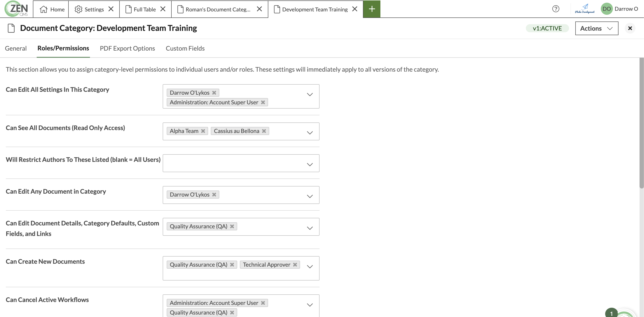Expand the Can Cancel Active Workflows dropdown
This screenshot has width=644, height=317.
point(310,305)
